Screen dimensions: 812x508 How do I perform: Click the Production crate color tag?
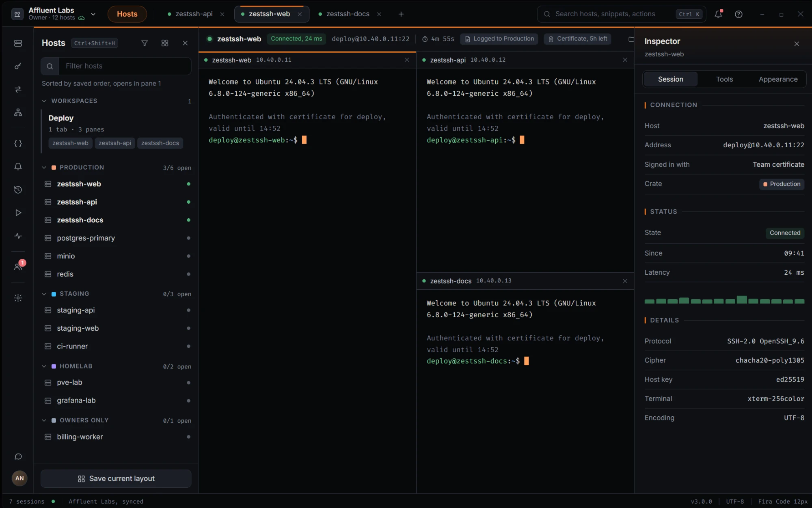click(782, 184)
